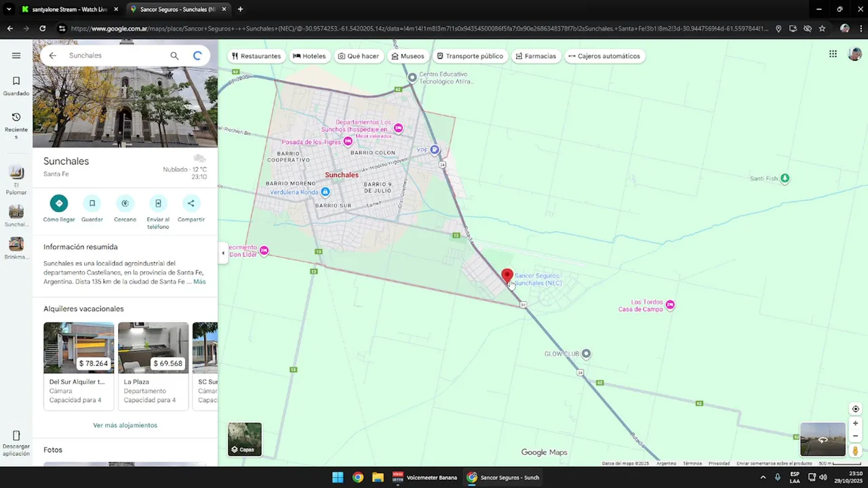
Task: Click Posada de los Tigres marker
Action: (x=348, y=142)
